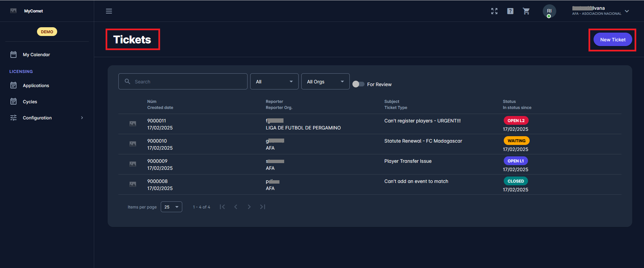Open the All status filter dropdown

point(274,81)
